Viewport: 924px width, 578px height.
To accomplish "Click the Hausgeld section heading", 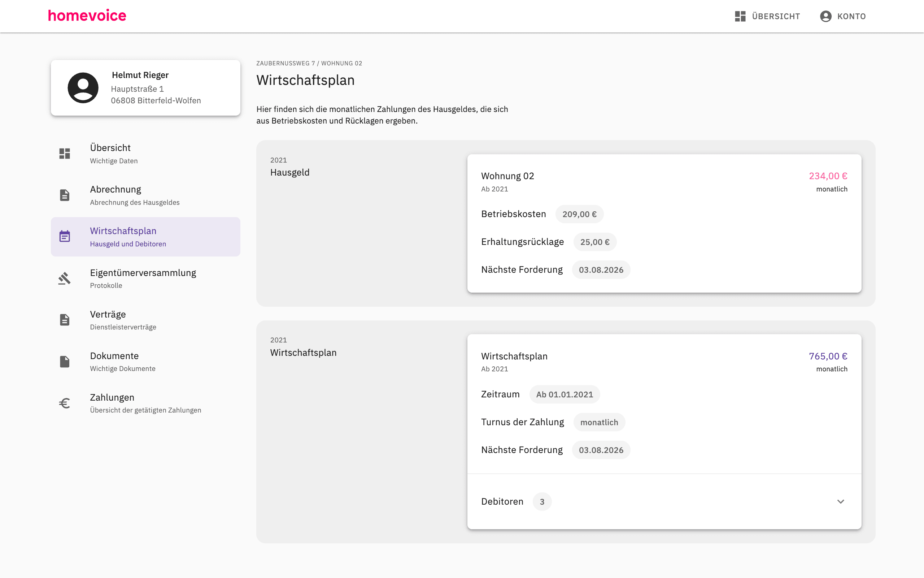I will point(290,172).
